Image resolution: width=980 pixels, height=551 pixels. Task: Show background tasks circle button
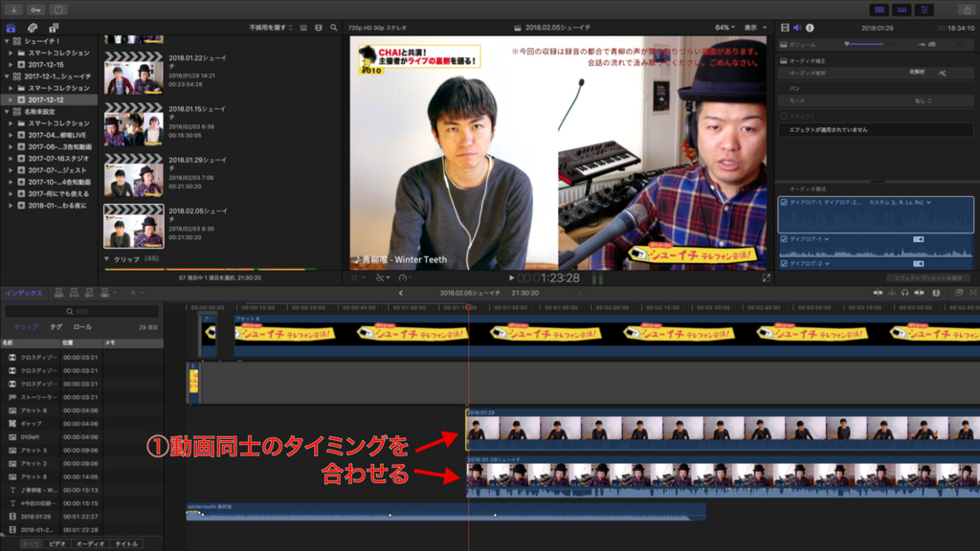coord(58,10)
